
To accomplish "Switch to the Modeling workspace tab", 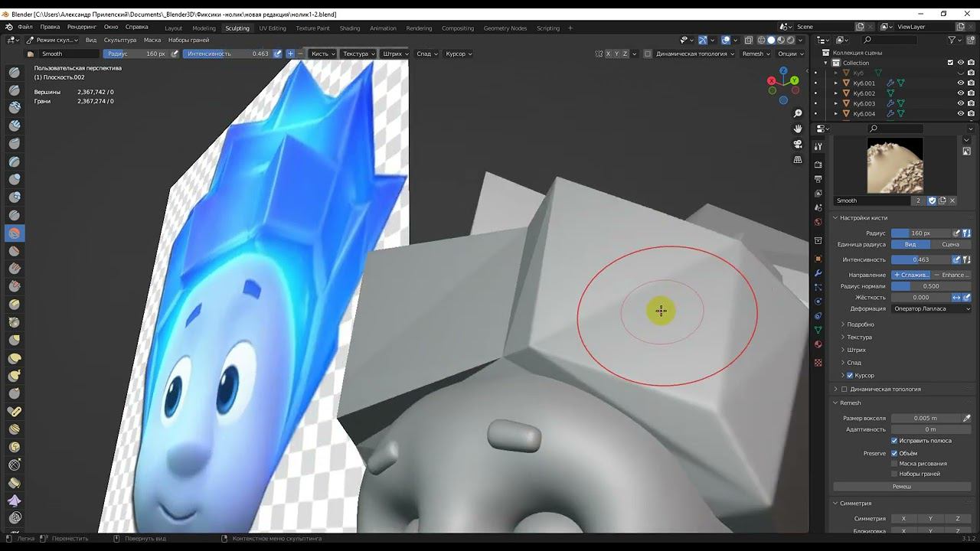I will coord(204,28).
